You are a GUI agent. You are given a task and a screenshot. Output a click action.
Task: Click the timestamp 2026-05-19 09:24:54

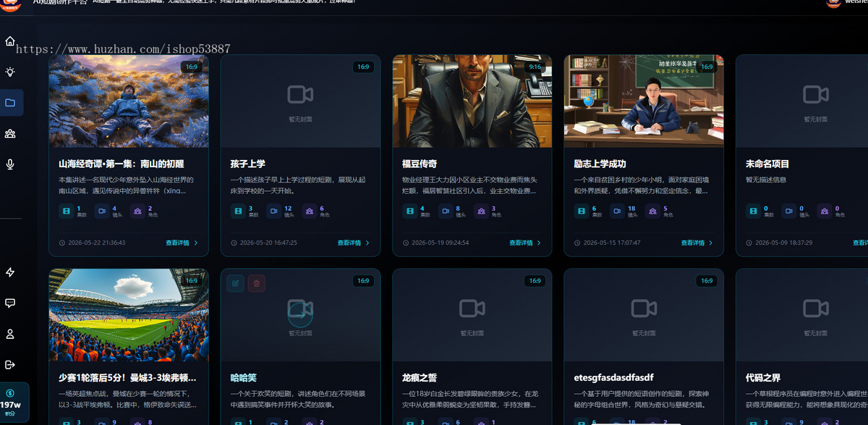point(439,243)
